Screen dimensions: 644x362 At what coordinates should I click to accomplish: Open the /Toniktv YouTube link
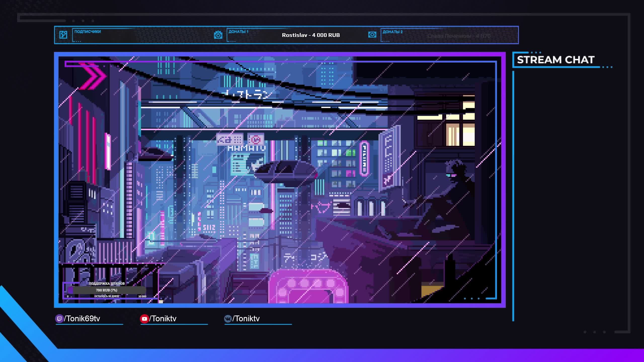click(163, 319)
